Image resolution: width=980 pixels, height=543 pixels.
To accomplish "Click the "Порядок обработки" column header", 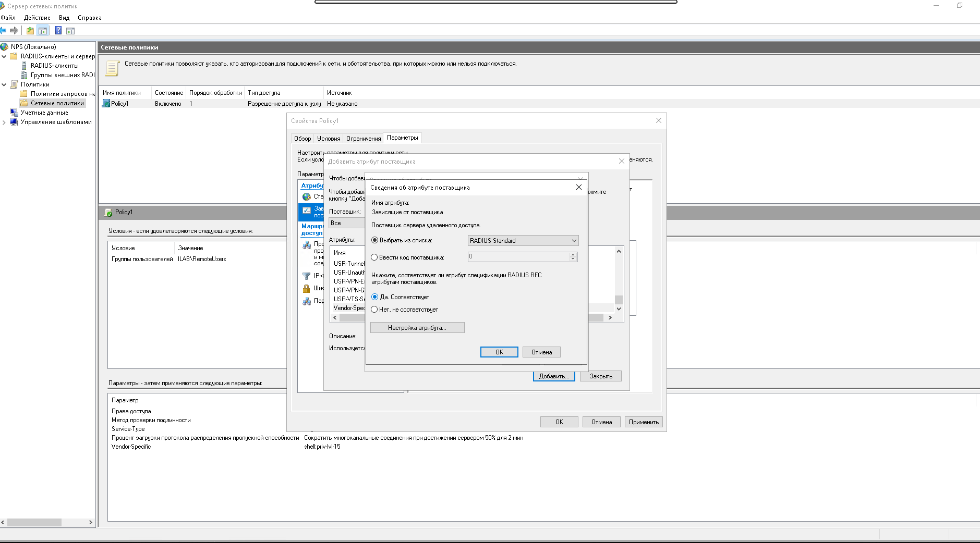I will [x=215, y=93].
